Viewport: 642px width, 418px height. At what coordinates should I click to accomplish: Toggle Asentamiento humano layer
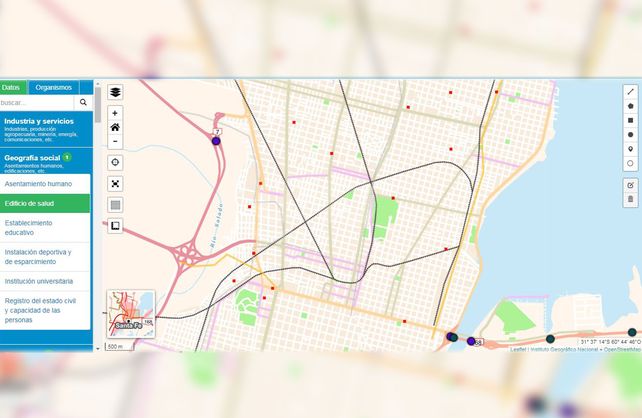45,184
